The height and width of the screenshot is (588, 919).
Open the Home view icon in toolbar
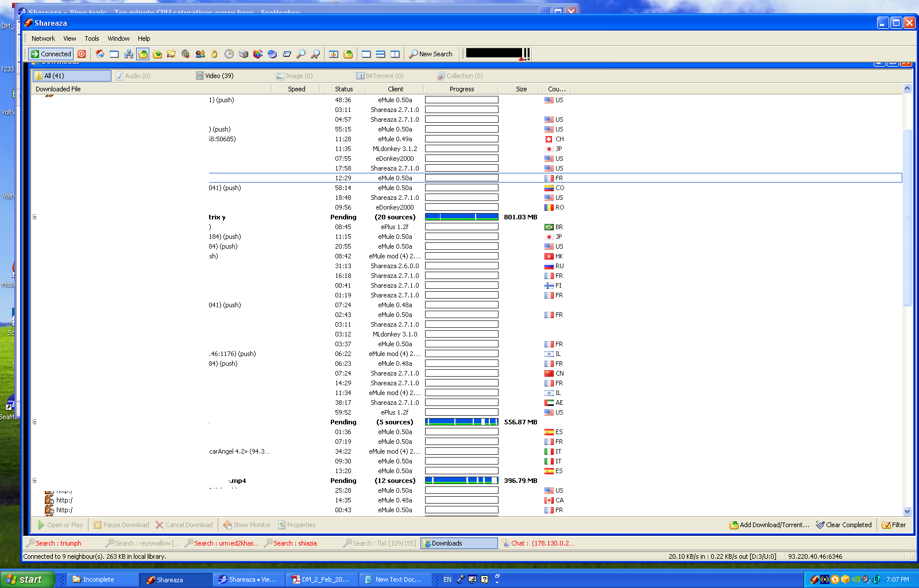point(100,54)
